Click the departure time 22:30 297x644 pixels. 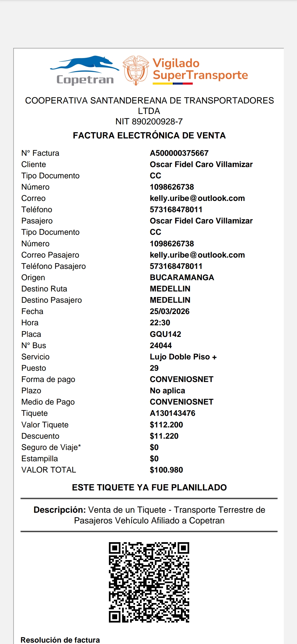[x=160, y=323]
